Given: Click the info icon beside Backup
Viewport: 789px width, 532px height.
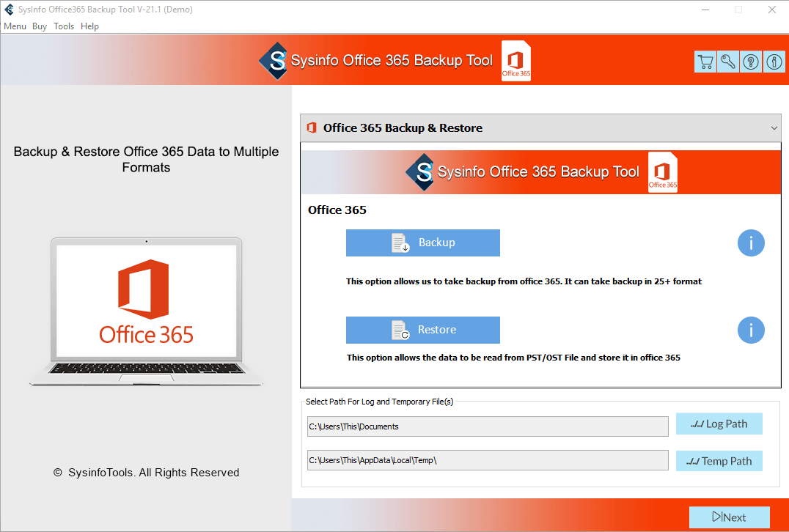Looking at the screenshot, I should [x=751, y=243].
